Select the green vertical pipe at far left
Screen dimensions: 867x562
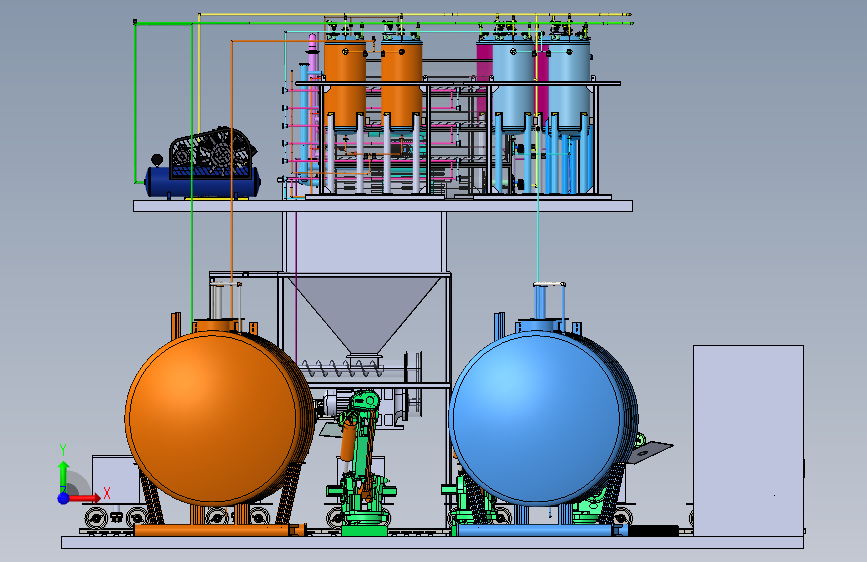(x=135, y=102)
